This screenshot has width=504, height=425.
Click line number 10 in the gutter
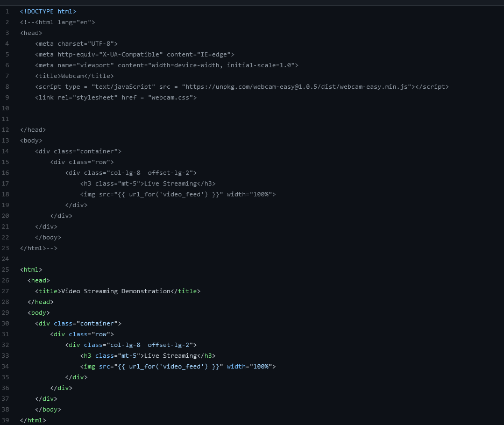pos(5,108)
